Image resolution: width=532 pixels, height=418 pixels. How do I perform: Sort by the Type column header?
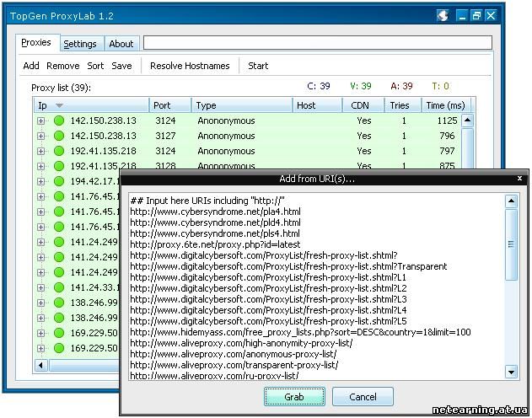[x=242, y=105]
